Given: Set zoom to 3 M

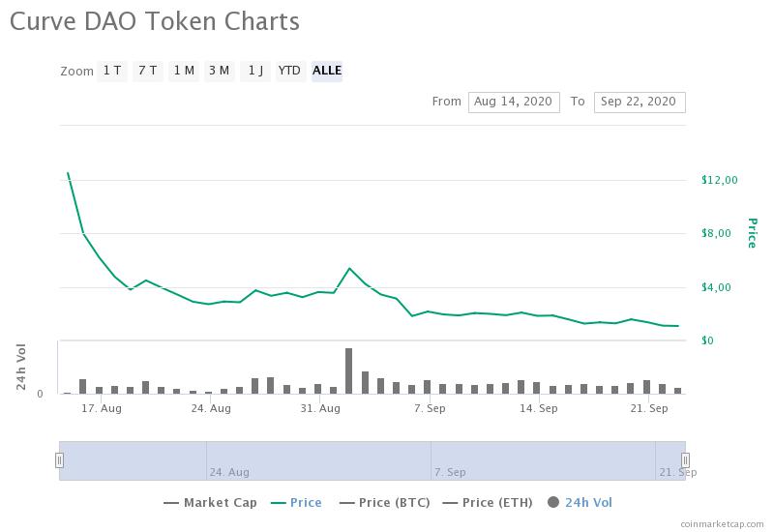Looking at the screenshot, I should click(x=219, y=71).
